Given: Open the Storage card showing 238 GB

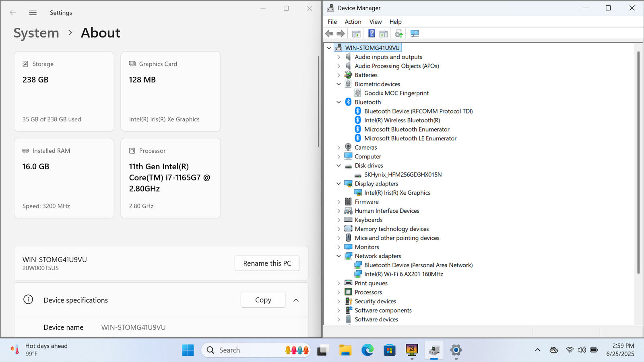Looking at the screenshot, I should click(x=64, y=91).
